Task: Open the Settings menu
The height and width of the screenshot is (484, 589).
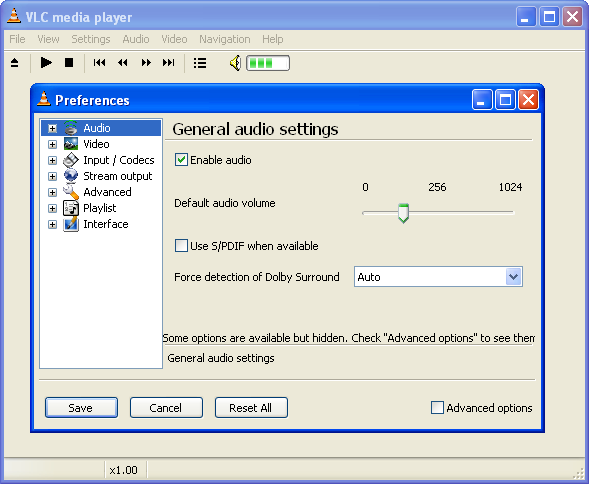Action: (91, 39)
